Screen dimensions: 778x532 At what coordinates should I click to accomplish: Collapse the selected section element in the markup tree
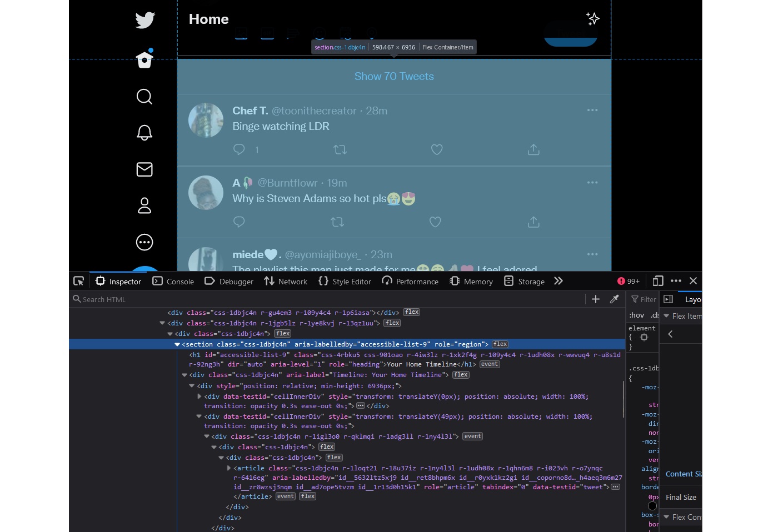coord(177,344)
